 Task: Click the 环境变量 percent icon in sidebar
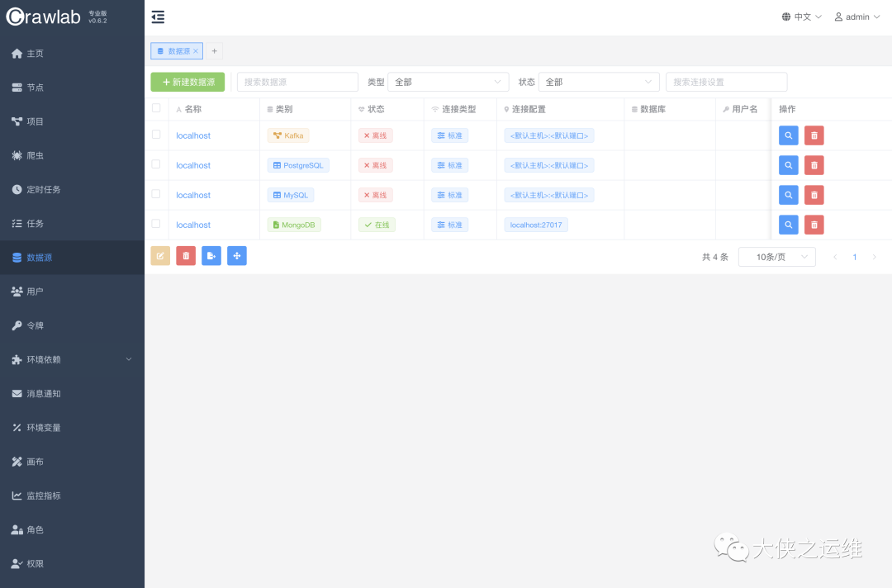coord(17,428)
